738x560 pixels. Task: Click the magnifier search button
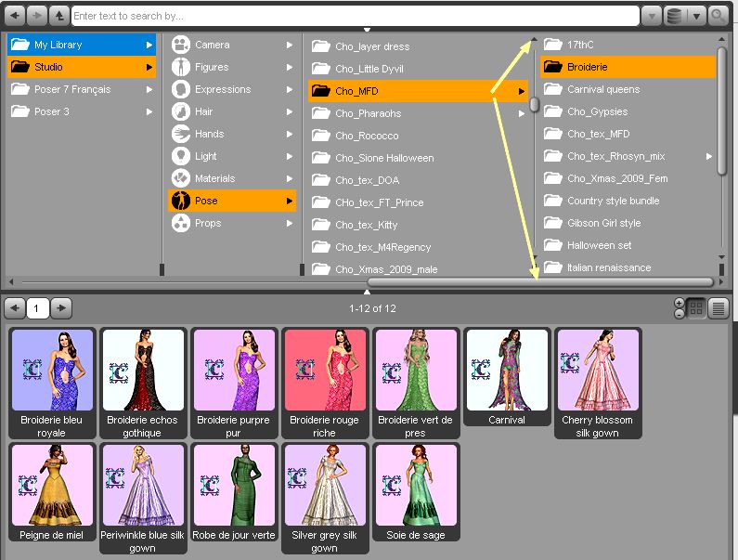click(718, 16)
